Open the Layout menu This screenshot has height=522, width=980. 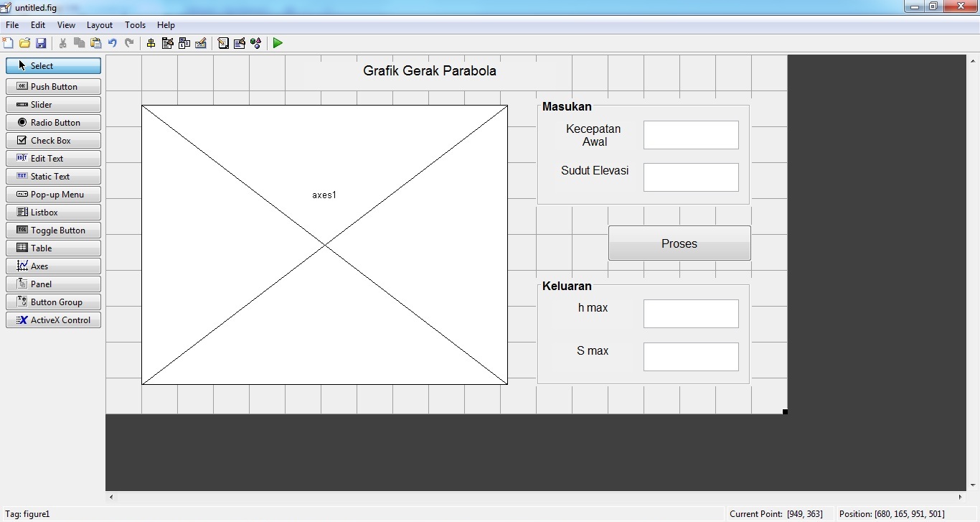pyautogui.click(x=99, y=25)
